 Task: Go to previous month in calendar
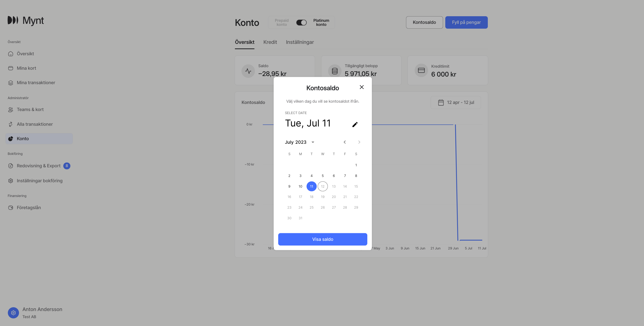(x=345, y=142)
